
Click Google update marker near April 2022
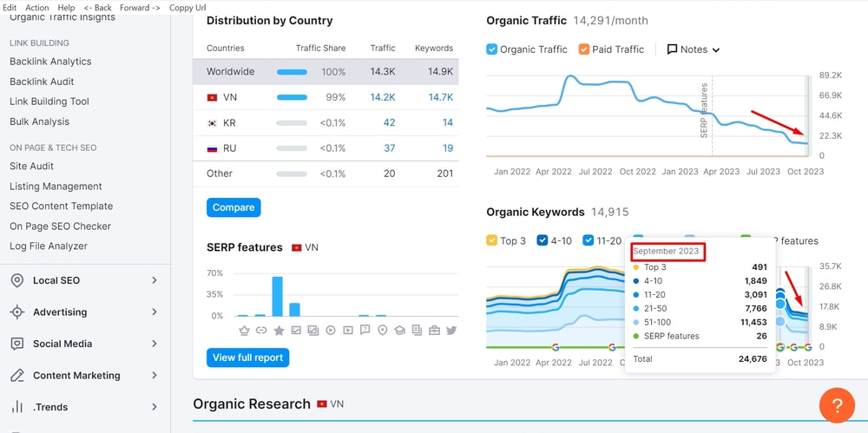point(556,347)
